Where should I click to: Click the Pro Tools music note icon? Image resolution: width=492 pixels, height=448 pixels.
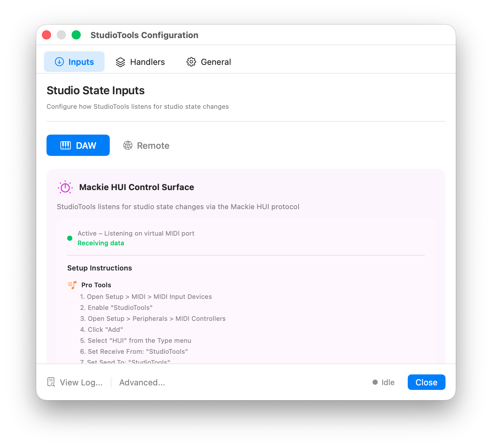pyautogui.click(x=72, y=285)
